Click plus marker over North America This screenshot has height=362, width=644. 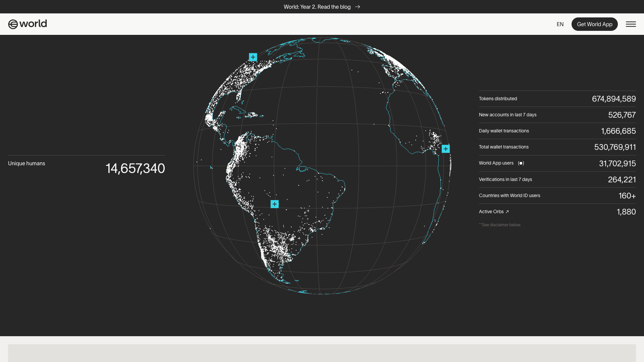click(x=253, y=57)
